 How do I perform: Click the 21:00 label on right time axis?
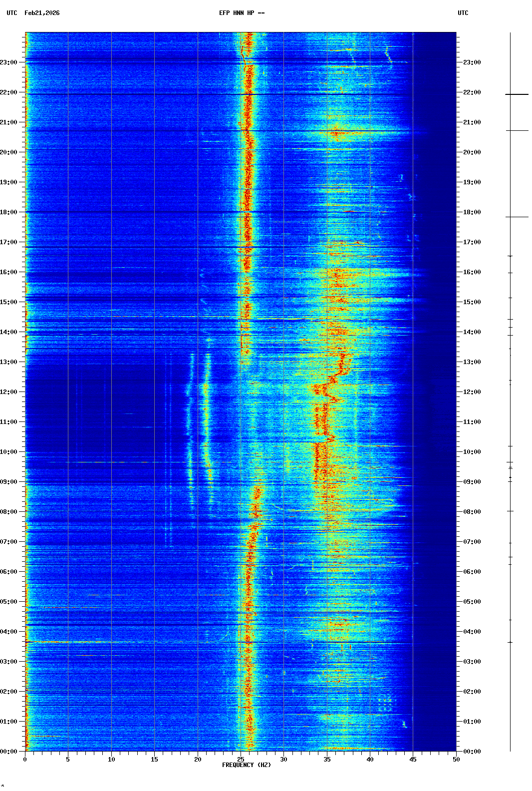click(x=472, y=122)
